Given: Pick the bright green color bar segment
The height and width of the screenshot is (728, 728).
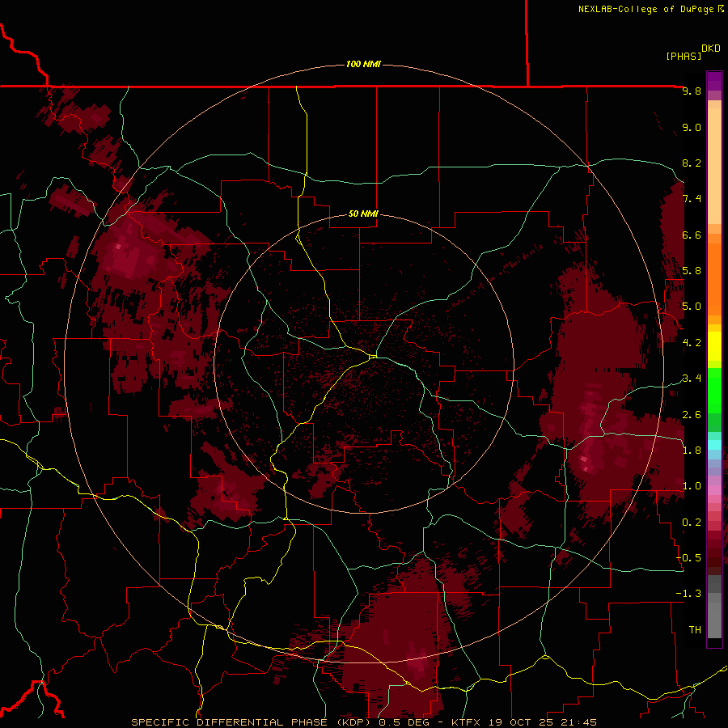Looking at the screenshot, I should click(x=714, y=391).
